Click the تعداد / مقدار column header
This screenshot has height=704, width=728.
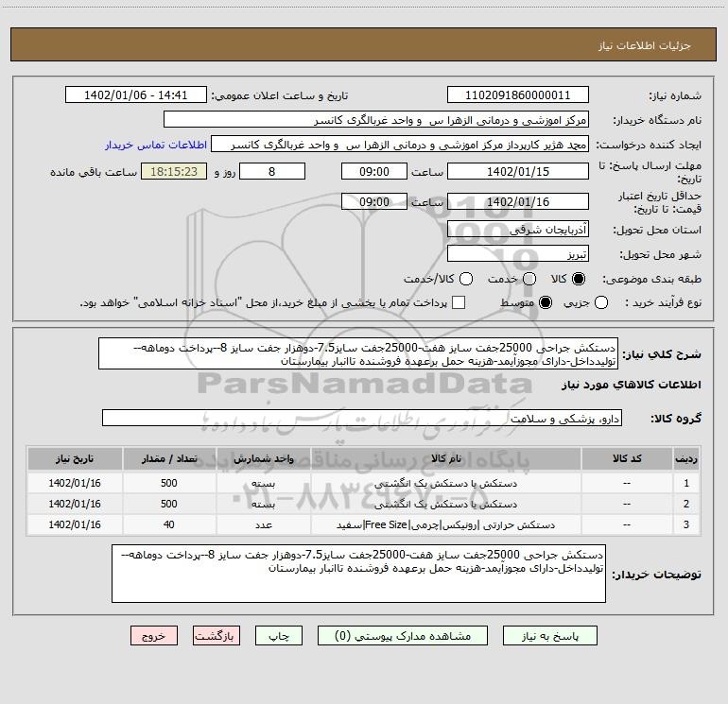(x=169, y=459)
